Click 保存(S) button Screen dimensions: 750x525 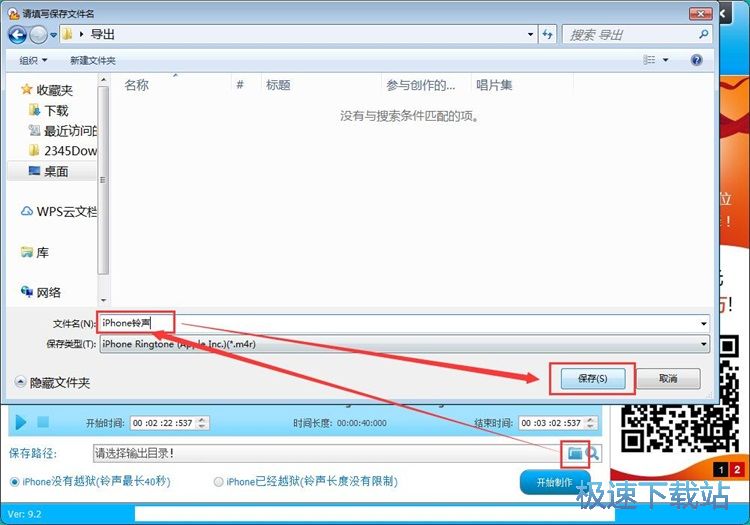pyautogui.click(x=593, y=379)
